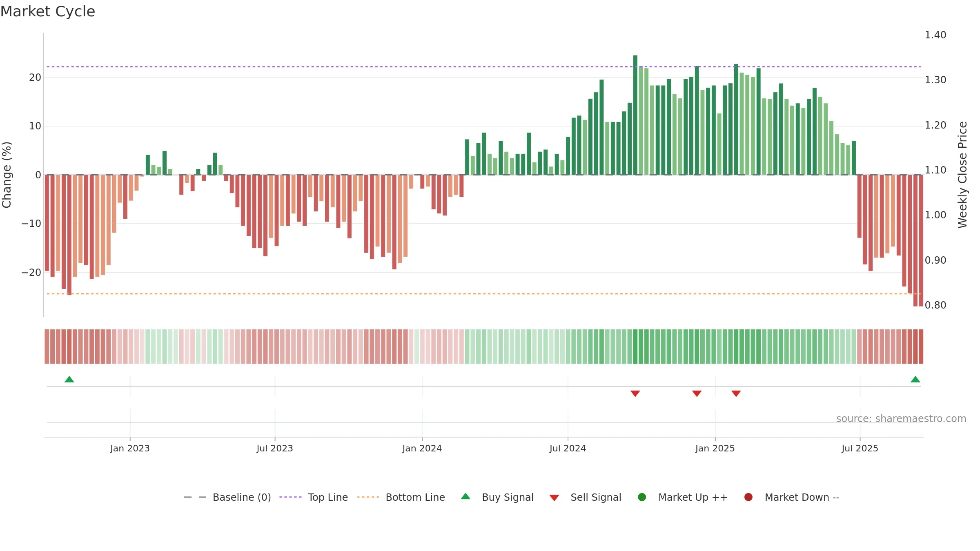Click green buy signal triangle in legend
This screenshot has width=980, height=551.
point(465,496)
